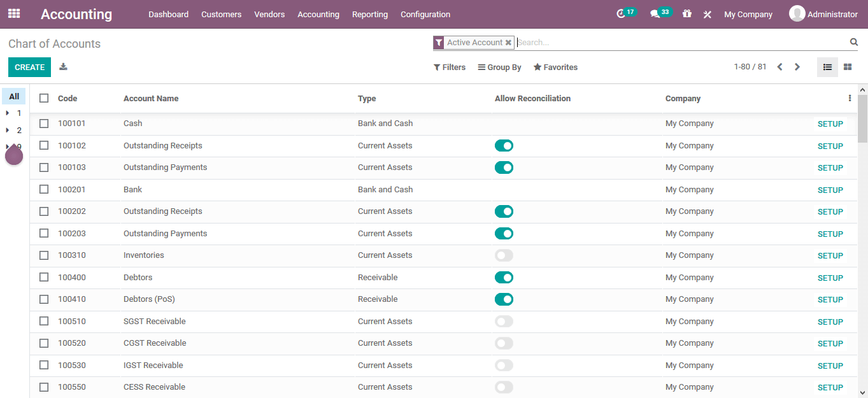This screenshot has width=868, height=398.
Task: Open the optional columns ellipsis icon
Action: pos(850,97)
